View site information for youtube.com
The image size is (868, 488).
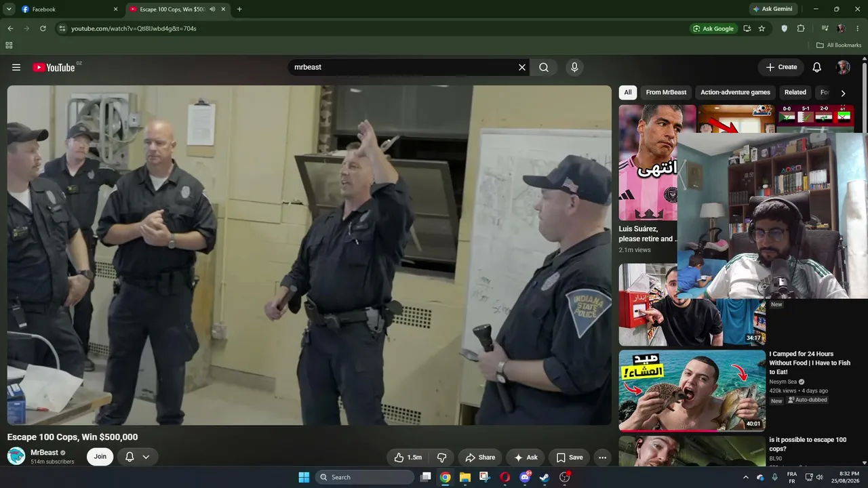tap(62, 28)
